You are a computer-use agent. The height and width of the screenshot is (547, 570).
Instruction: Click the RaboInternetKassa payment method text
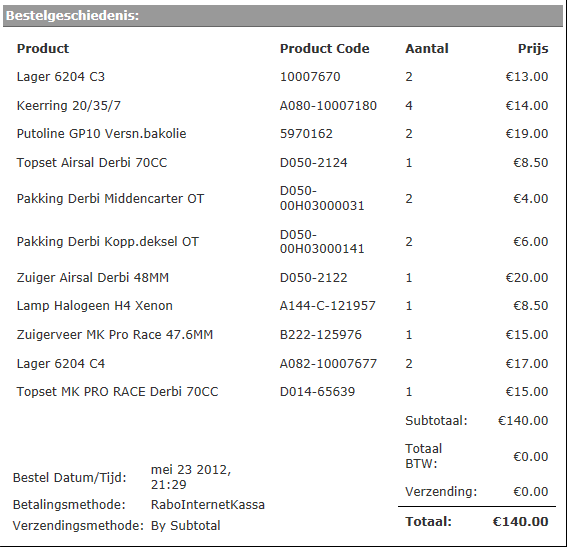(x=208, y=505)
